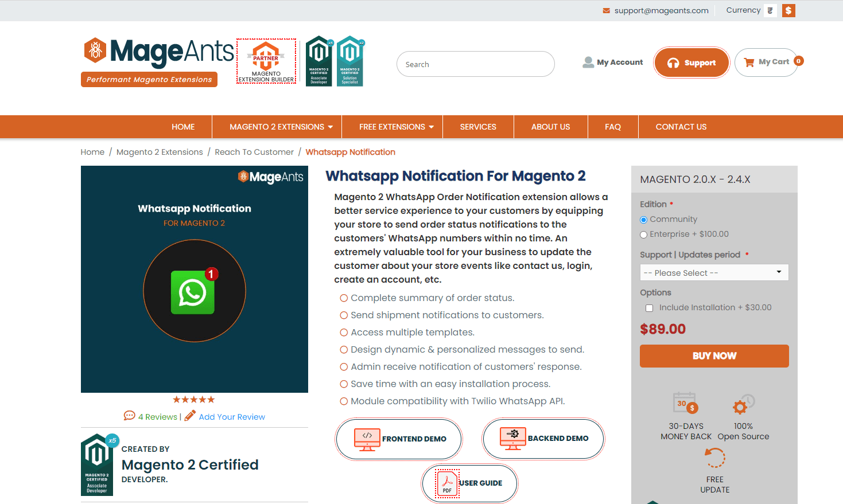This screenshot has width=843, height=504.
Task: Click the product title heading
Action: [456, 176]
